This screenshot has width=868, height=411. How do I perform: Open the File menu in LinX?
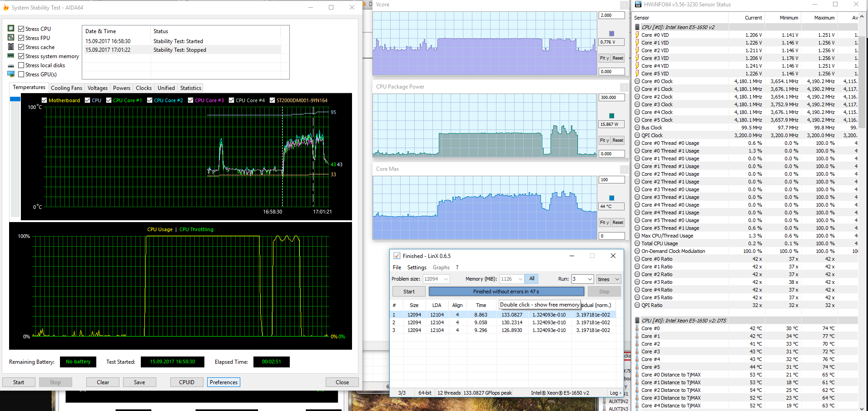(x=397, y=267)
